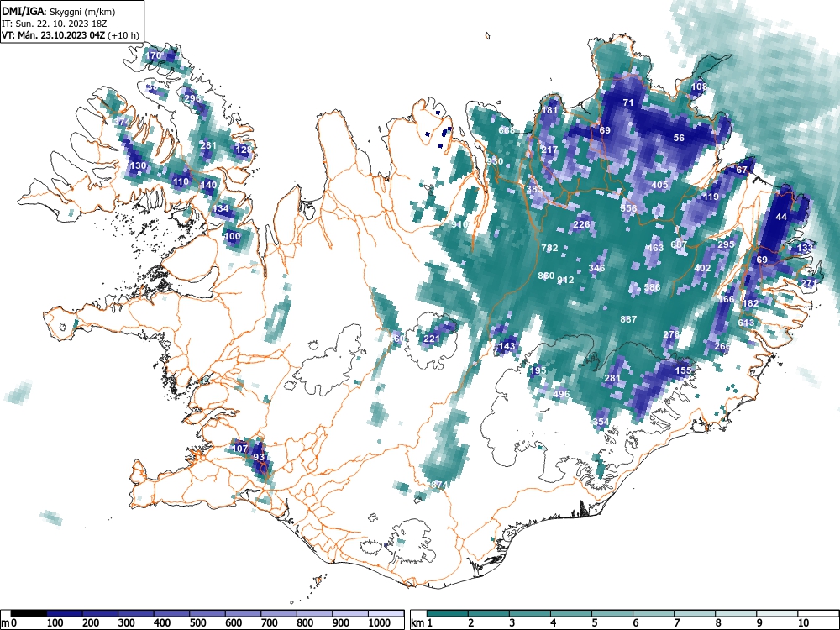Click visibility value 140 on the map
The image size is (840, 630).
pos(208,185)
